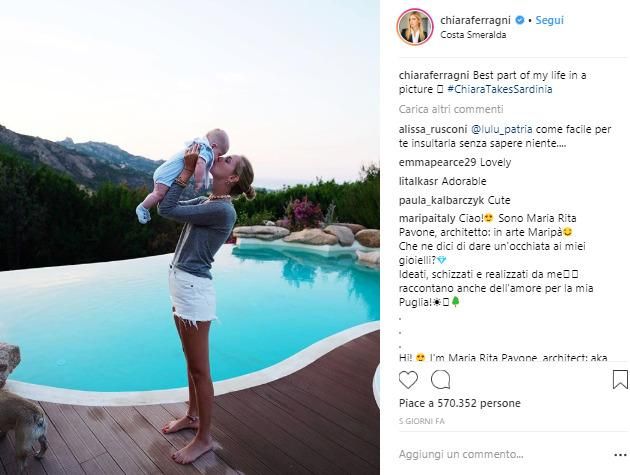Open the @lulu_patria mention
630x475 pixels.
(502, 129)
